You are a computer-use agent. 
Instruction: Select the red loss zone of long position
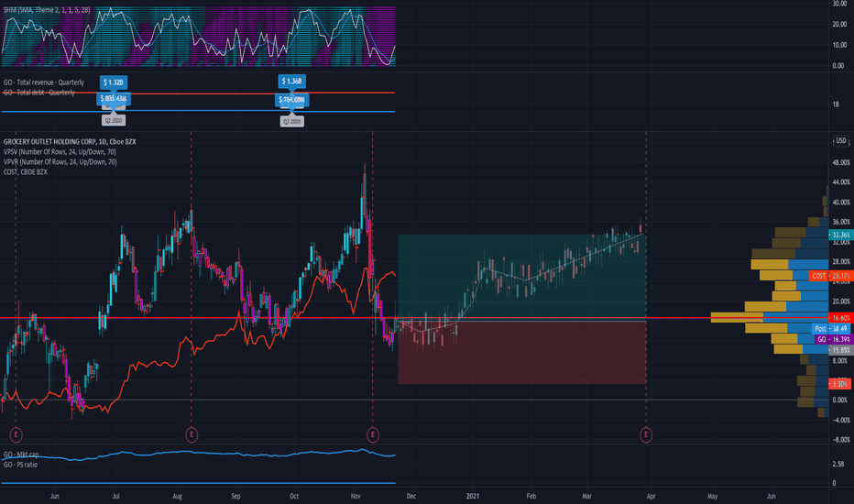[521, 353]
